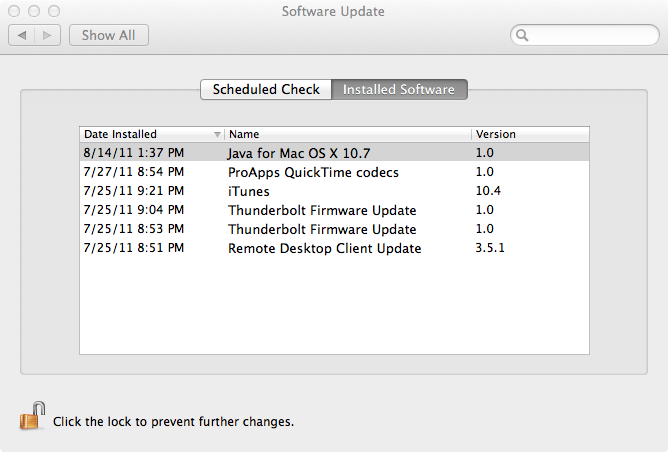Switch to the Scheduled Check tab
This screenshot has height=452, width=668.
[266, 89]
